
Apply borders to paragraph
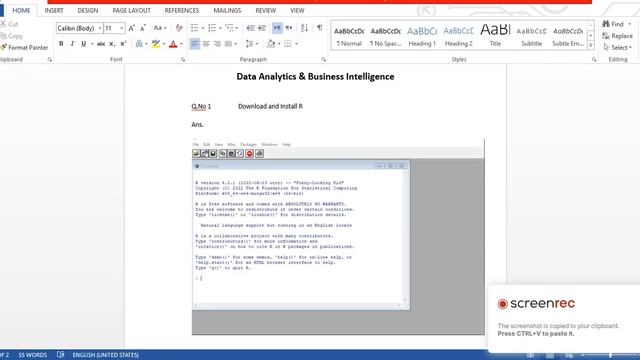(x=288, y=44)
